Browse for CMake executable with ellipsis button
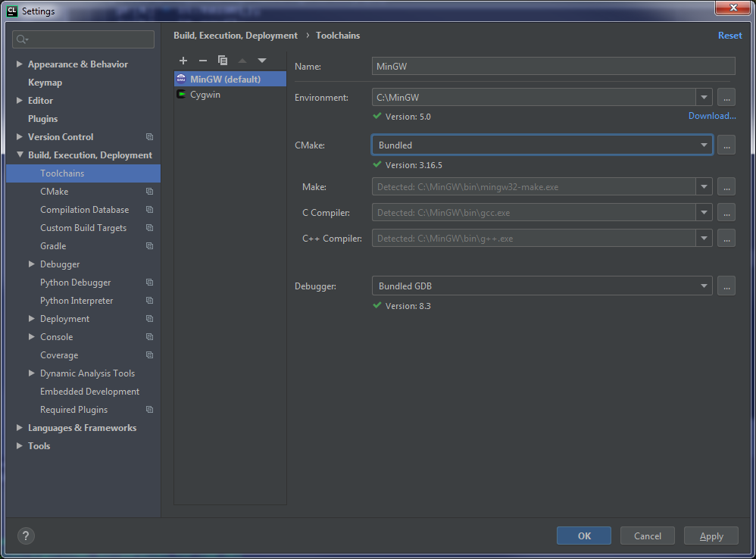This screenshot has height=559, width=756. (726, 145)
